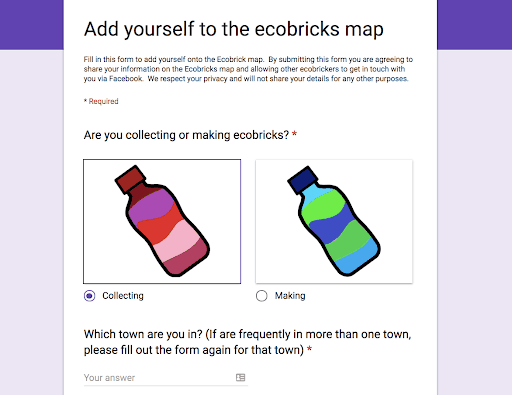Click the red asterisk after the town question

point(309,349)
